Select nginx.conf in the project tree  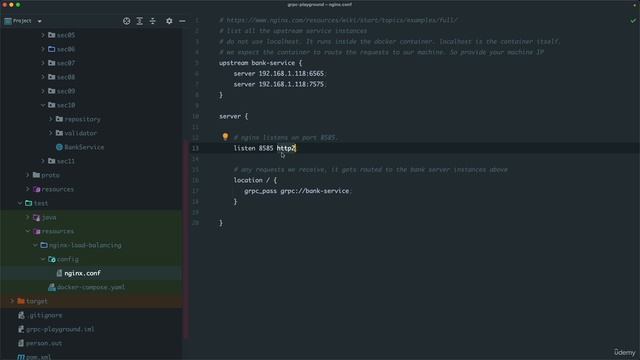(82, 273)
